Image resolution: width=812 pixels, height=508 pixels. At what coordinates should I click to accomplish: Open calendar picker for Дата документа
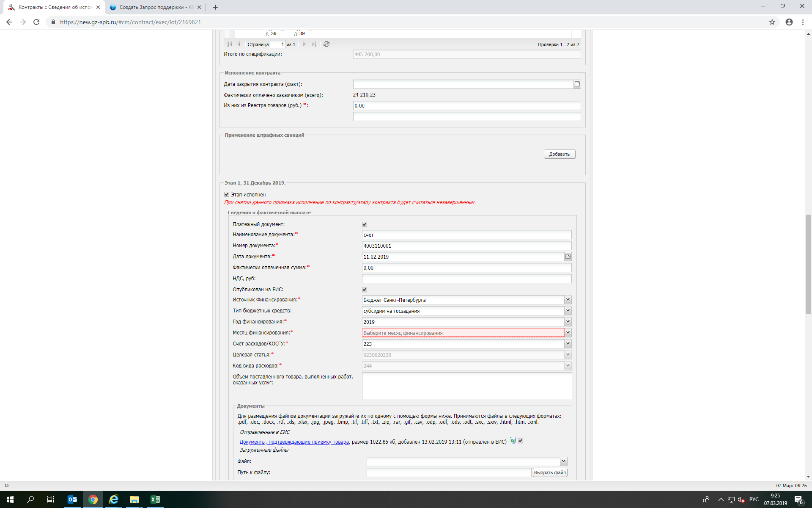coord(568,257)
